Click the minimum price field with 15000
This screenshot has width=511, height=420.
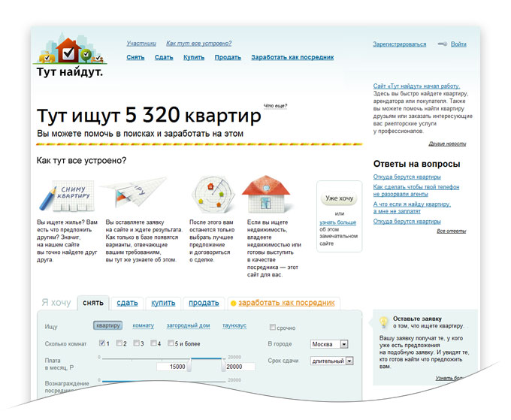(x=172, y=367)
